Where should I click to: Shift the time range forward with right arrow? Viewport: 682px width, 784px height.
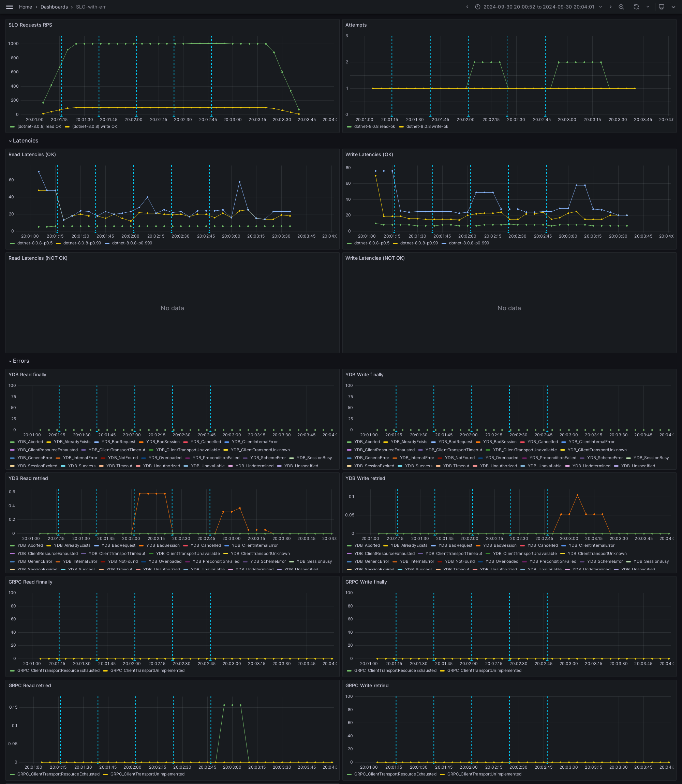pyautogui.click(x=610, y=7)
